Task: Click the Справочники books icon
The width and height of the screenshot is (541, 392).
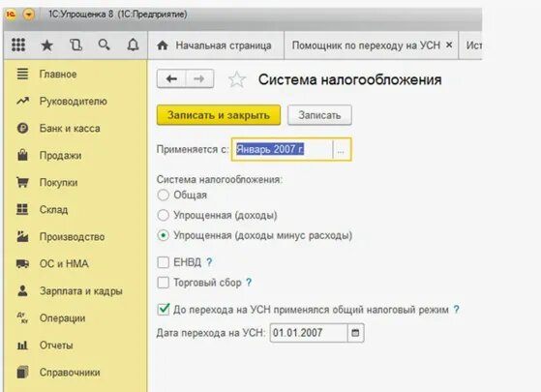Action: (x=22, y=372)
